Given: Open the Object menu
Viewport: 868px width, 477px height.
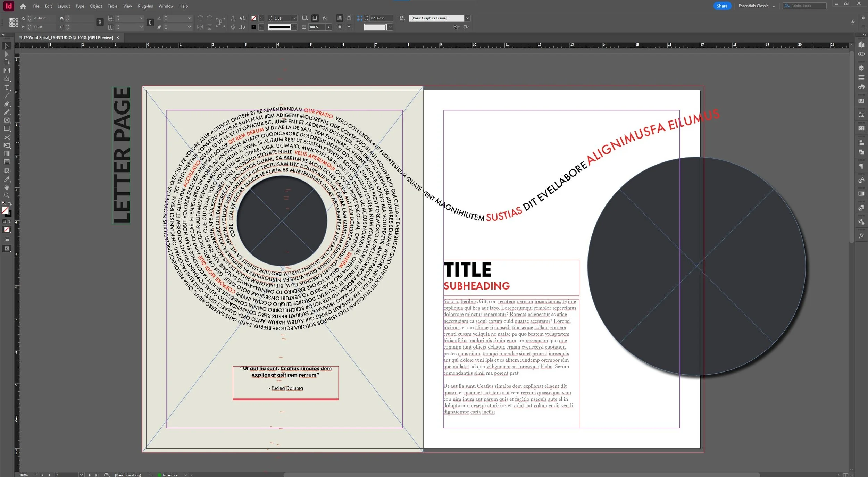Looking at the screenshot, I should click(x=96, y=6).
